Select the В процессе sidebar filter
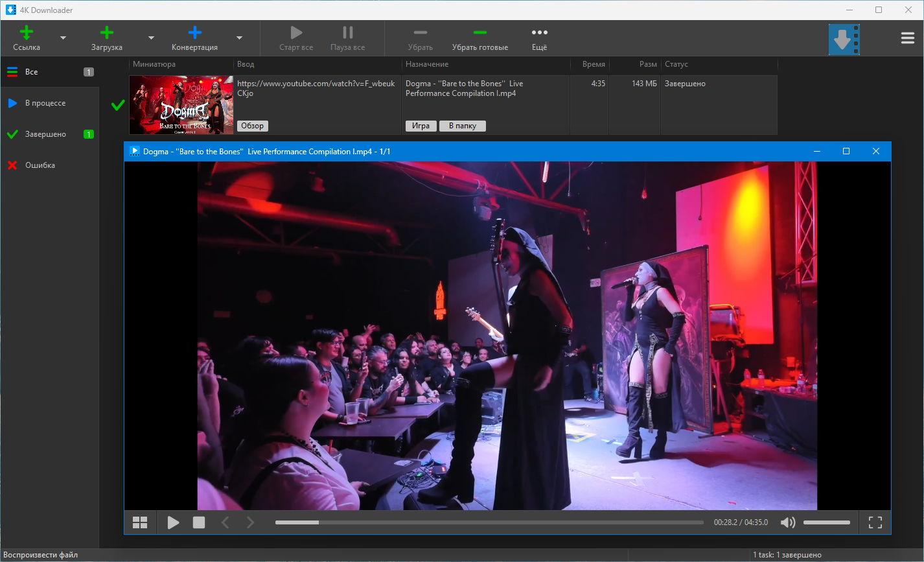Viewport: 924px width, 562px height. tap(45, 103)
